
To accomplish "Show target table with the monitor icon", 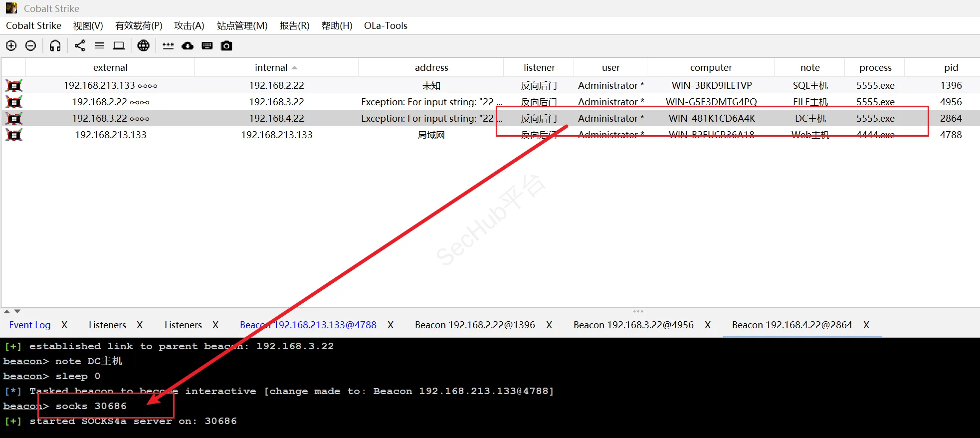I will coord(119,46).
